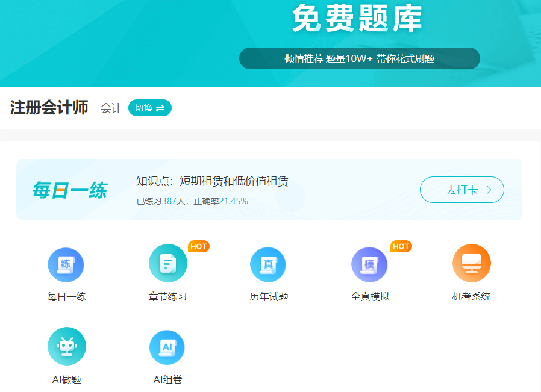
Task: Toggle the 切换 subject switcher
Action: (x=149, y=107)
